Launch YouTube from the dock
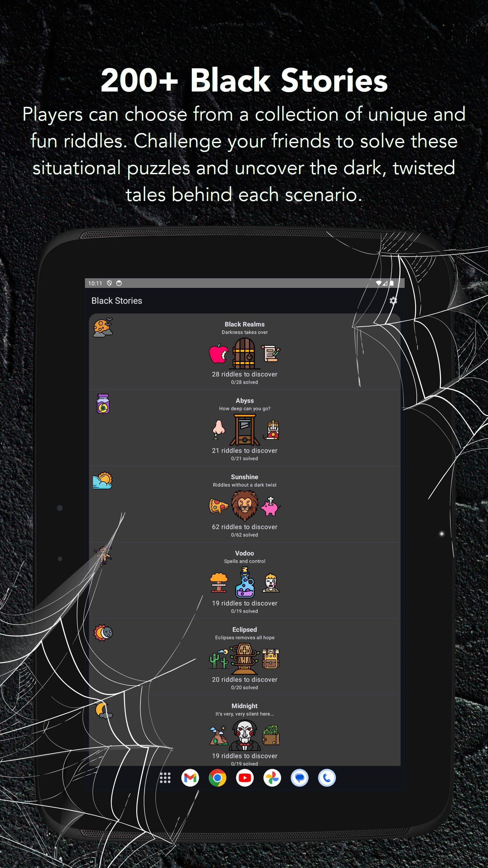 coord(245,778)
